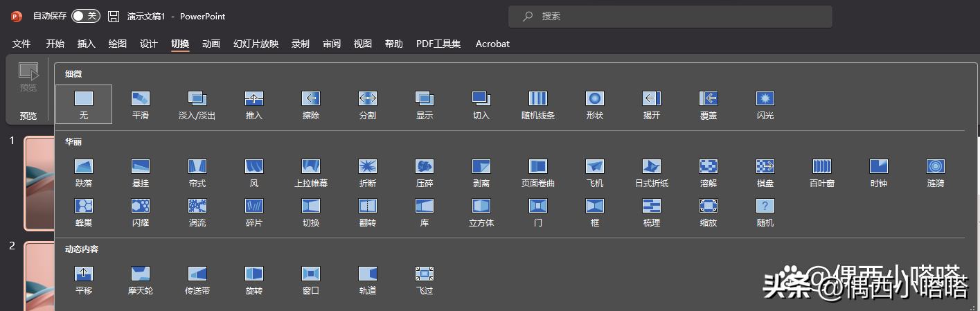This screenshot has height=311, width=980.
Task: Open the 幻灯片放映 tab
Action: point(256,44)
